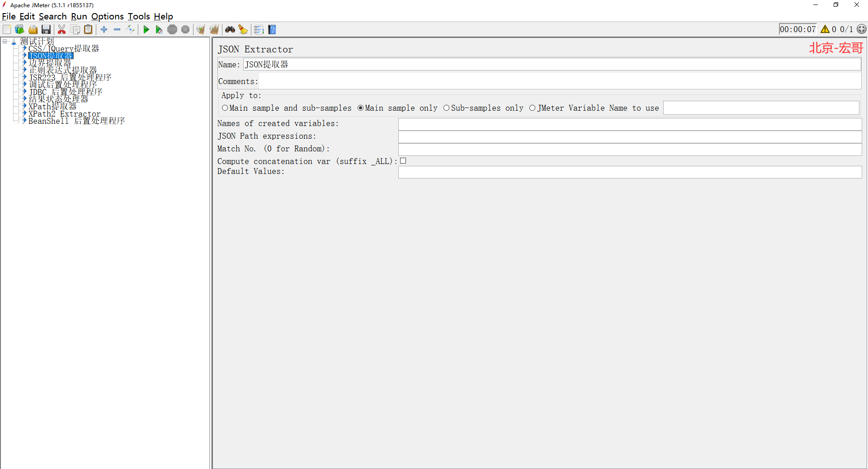Open the Tools menu
Image resolution: width=868 pixels, height=469 pixels.
click(x=139, y=17)
